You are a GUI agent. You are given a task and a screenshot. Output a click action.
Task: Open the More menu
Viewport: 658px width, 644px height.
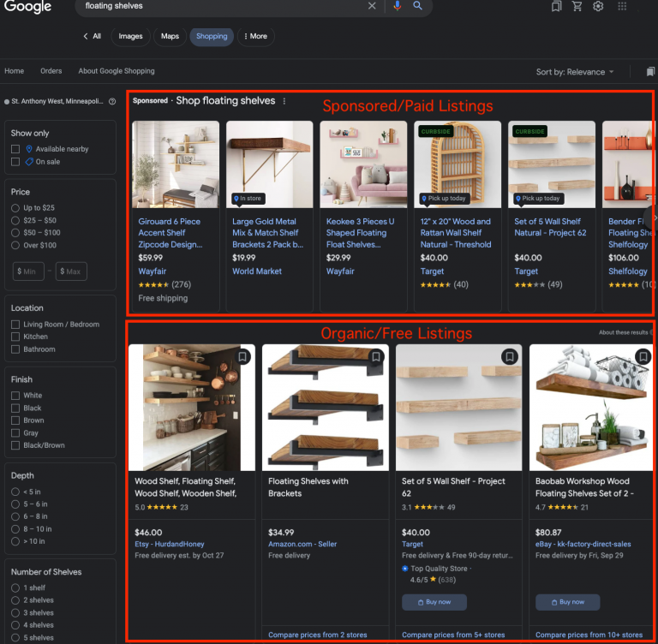(255, 37)
